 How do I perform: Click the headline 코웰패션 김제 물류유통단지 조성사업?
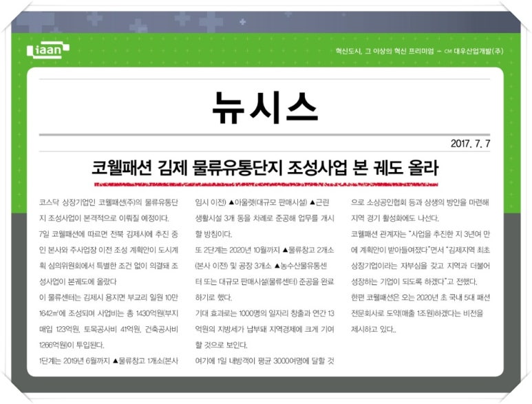(x=265, y=169)
